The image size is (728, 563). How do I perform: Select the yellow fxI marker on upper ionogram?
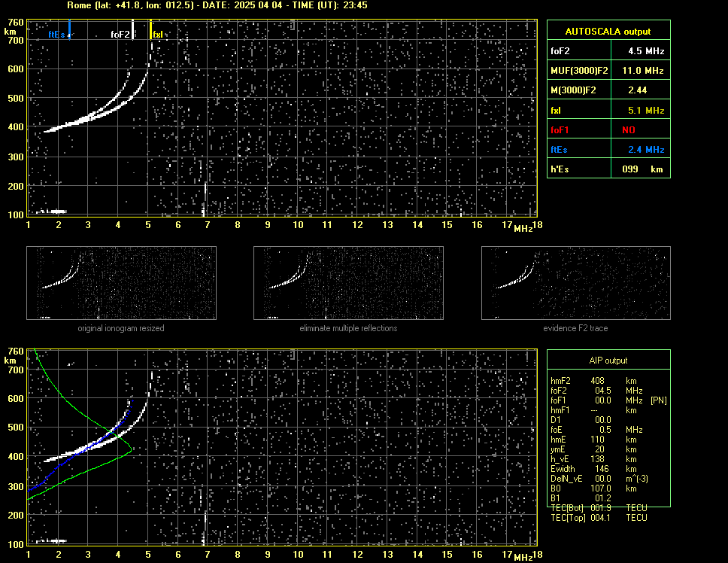(151, 29)
